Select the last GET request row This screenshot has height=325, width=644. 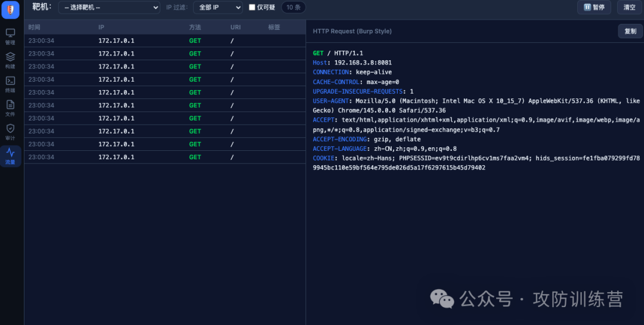[165, 157]
